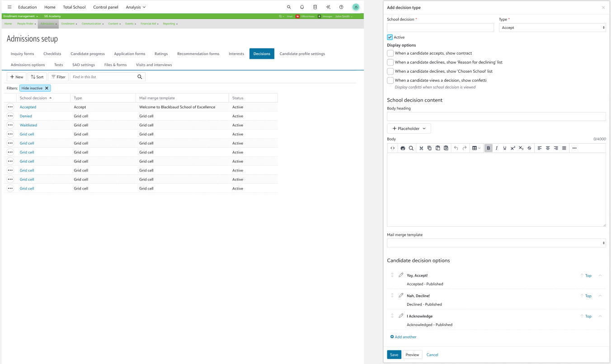Check the show confetti display option

390,80
